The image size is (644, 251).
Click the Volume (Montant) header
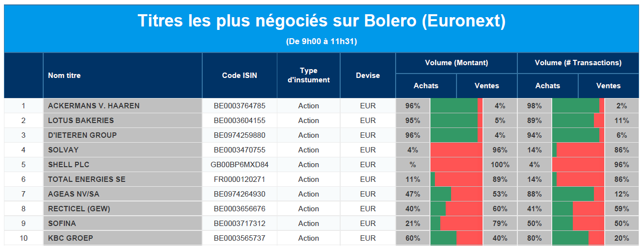pos(456,63)
